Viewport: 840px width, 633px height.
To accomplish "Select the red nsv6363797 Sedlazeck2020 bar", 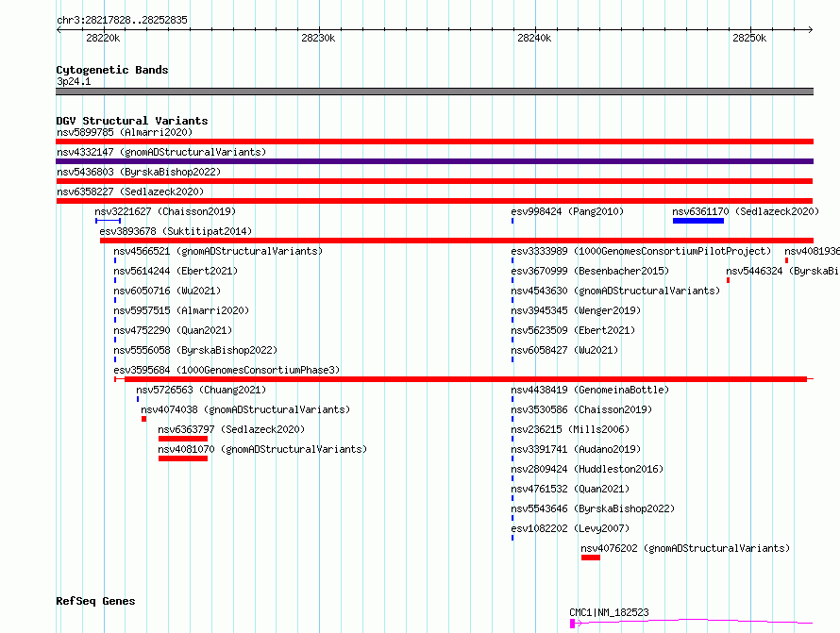I will pyautogui.click(x=183, y=439).
